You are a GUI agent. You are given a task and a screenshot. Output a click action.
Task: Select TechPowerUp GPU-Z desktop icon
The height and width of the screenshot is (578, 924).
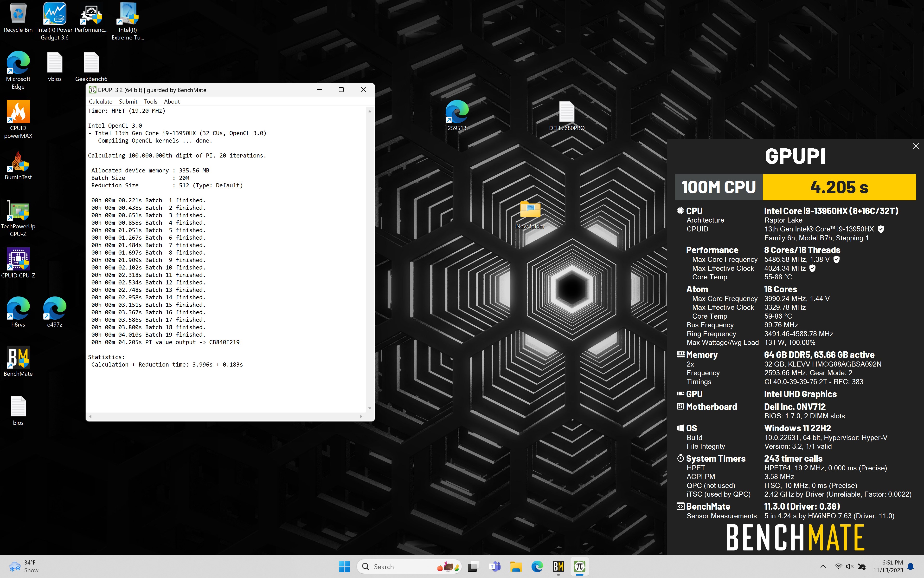(18, 218)
